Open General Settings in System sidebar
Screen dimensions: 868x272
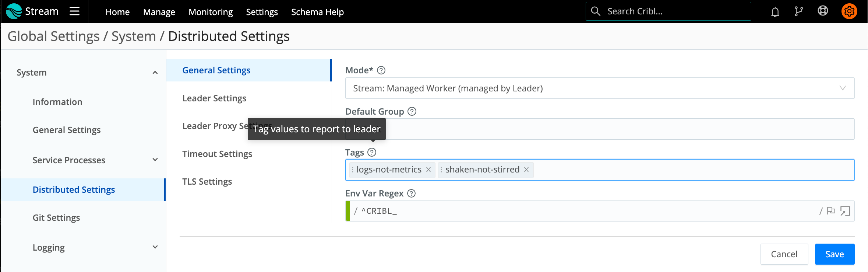tap(67, 130)
